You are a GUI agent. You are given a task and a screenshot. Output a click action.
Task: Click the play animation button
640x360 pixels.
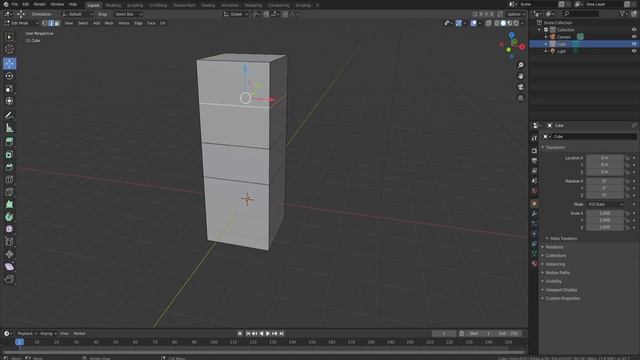click(x=268, y=333)
